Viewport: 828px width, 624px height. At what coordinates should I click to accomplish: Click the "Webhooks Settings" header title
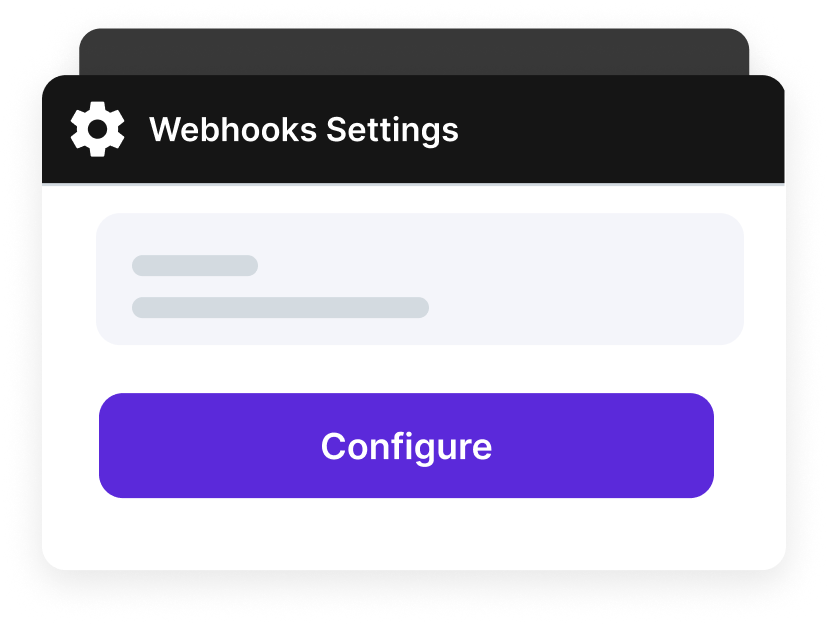pos(303,130)
